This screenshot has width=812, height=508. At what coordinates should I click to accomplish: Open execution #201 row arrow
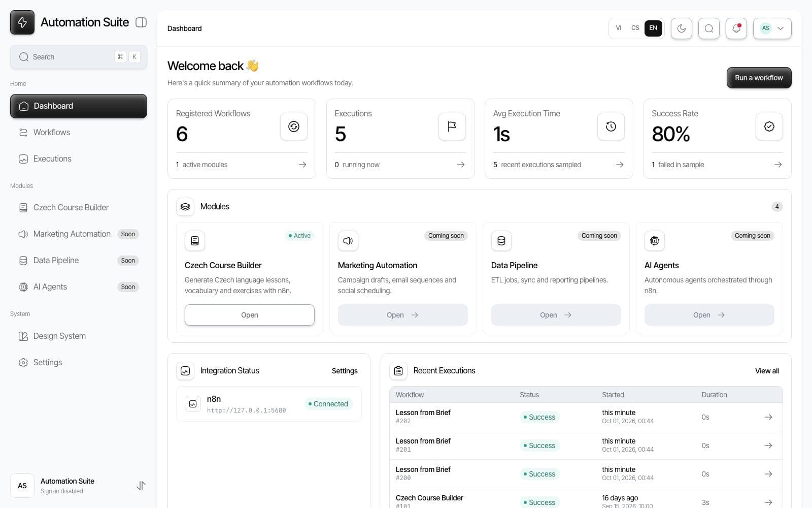768,446
